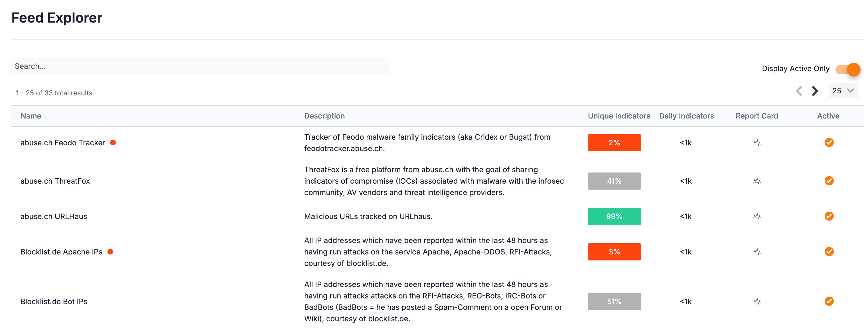868x329 pixels.
Task: Open the results-per-page dropdown showing 25
Action: [x=843, y=91]
